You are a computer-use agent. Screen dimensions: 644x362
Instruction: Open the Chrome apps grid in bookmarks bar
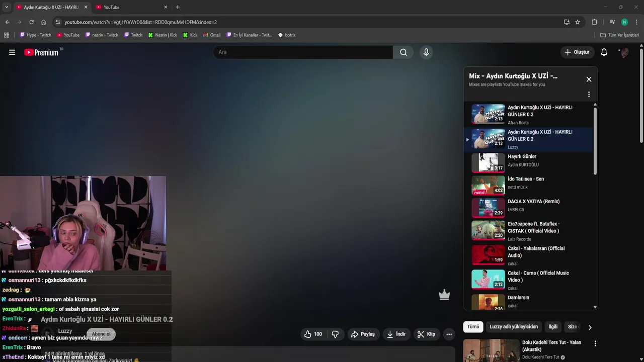click(x=7, y=35)
